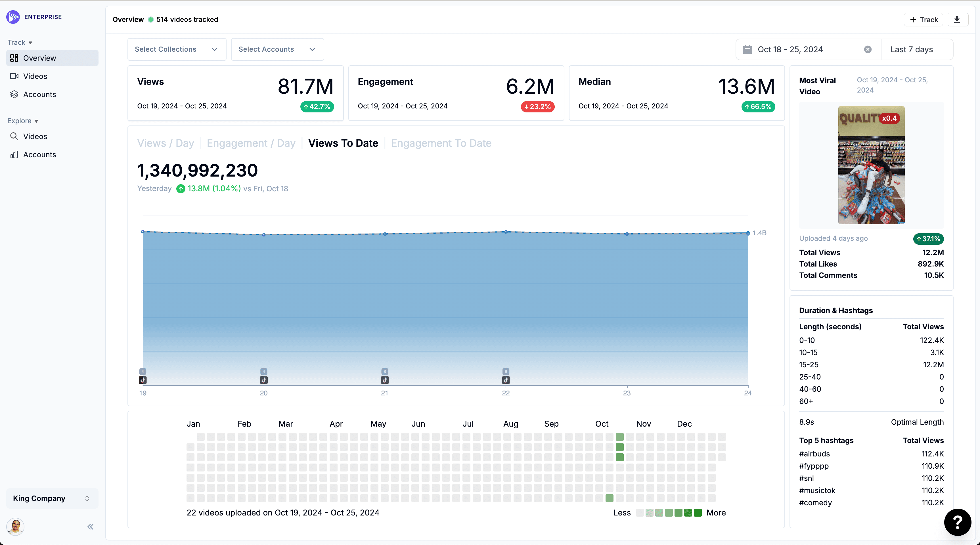Click the #airbuds hashtag row
980x545 pixels.
(871, 454)
